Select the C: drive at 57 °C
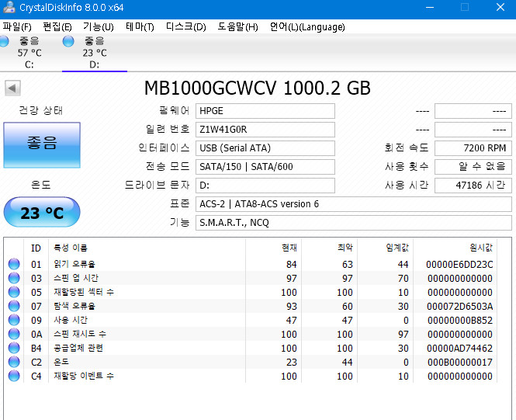Viewport: 516px width, 420px height. [x=29, y=53]
